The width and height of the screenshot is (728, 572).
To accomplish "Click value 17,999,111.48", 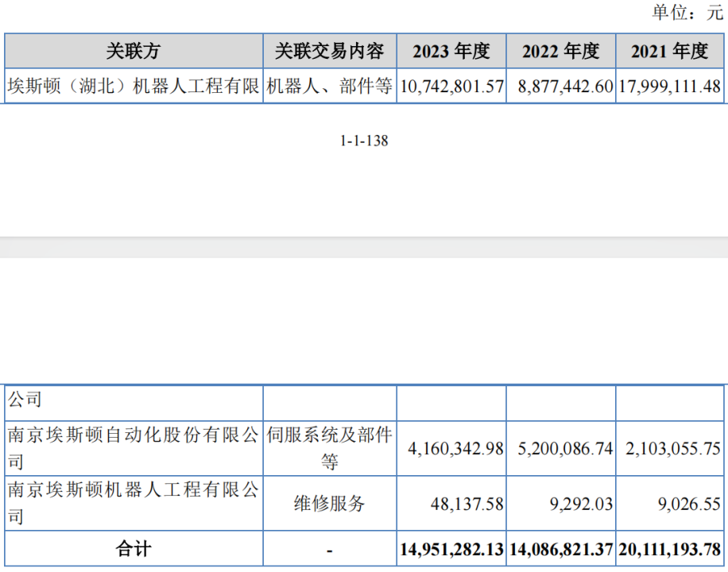I will coord(669,87).
